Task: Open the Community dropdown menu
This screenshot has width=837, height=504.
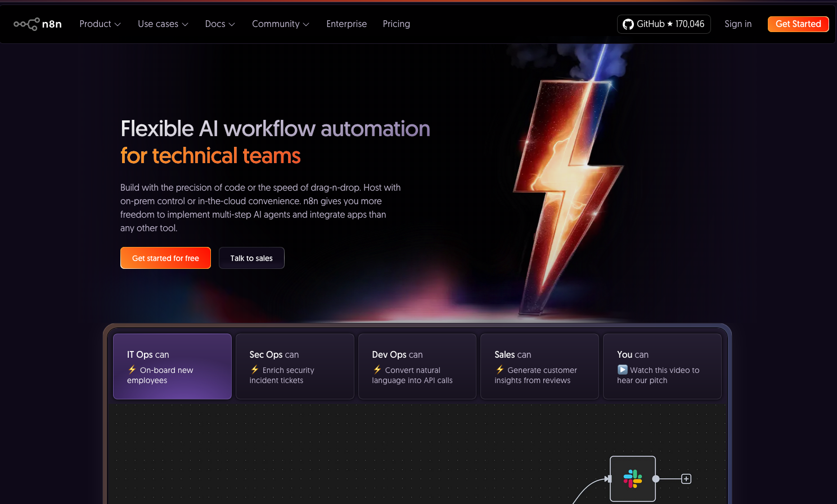Action: tap(280, 24)
